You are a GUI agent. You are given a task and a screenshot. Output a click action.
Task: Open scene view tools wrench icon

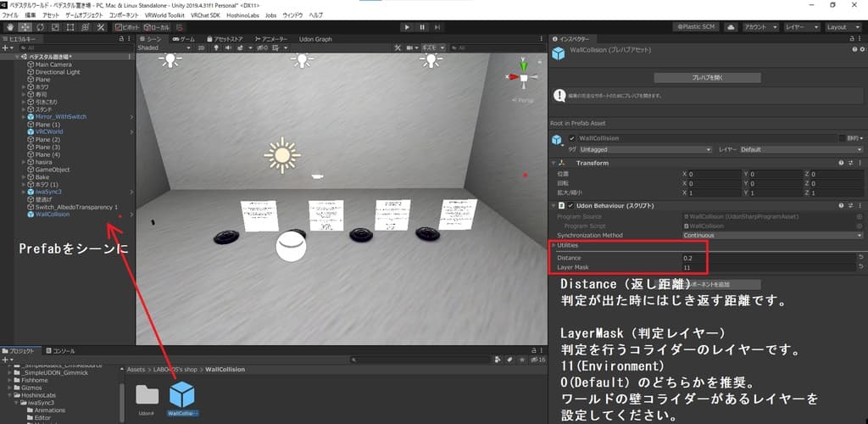398,48
